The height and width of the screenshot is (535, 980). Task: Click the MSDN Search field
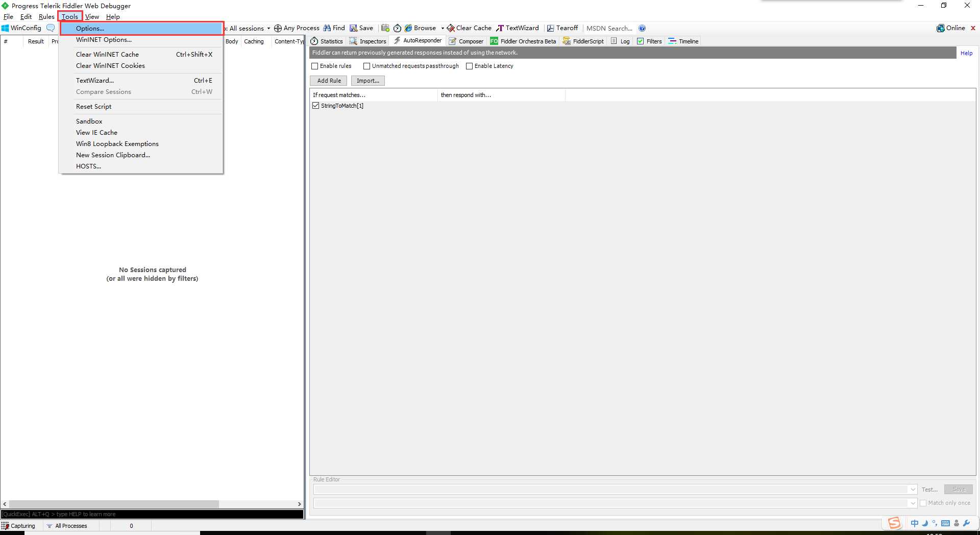pos(609,29)
